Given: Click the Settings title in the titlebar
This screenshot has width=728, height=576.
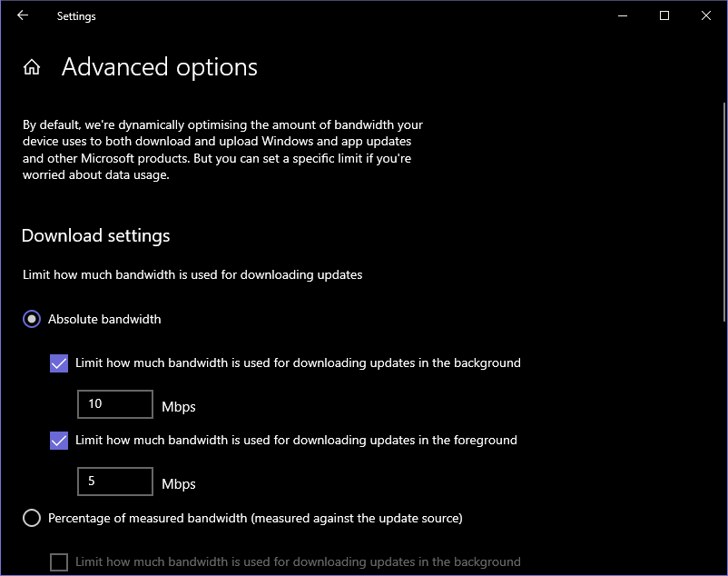Looking at the screenshot, I should [x=76, y=15].
